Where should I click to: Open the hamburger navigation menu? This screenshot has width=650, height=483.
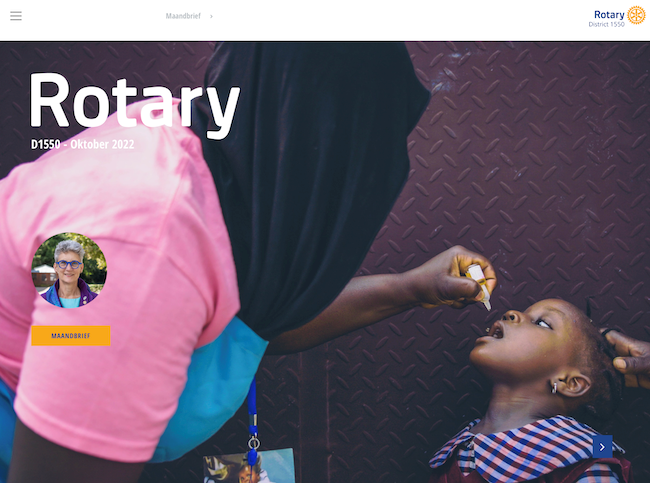tap(16, 16)
